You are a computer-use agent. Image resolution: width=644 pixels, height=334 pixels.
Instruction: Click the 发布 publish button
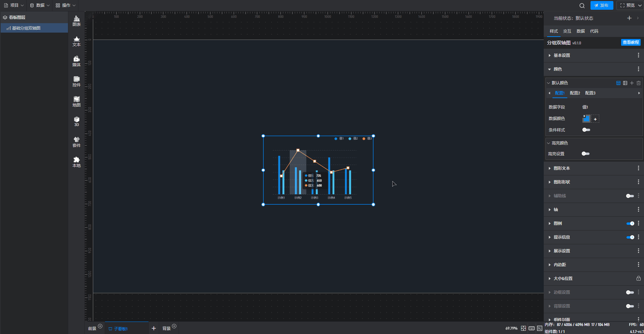(x=602, y=5)
